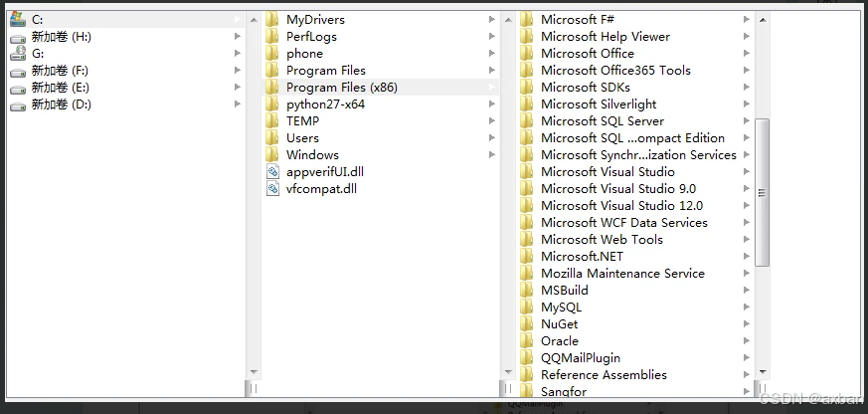
Task: Open Microsoft Visual Studio 9.0 folder
Action: coord(618,188)
